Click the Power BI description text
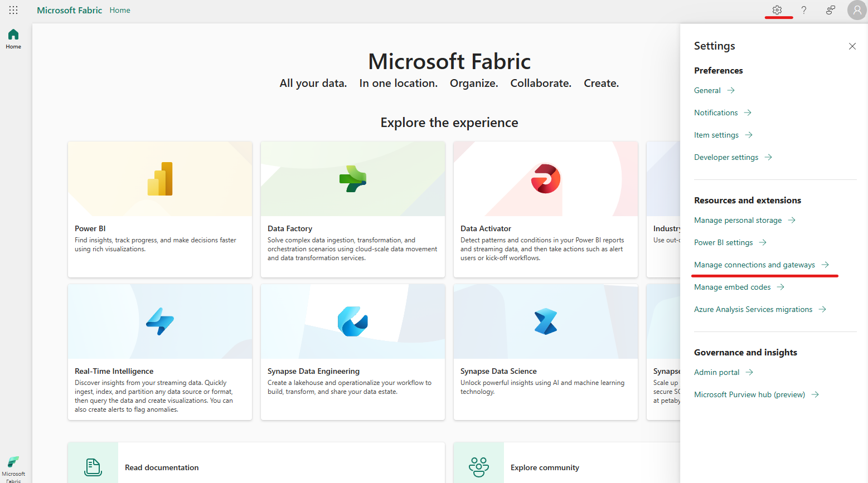The width and height of the screenshot is (868, 483). pyautogui.click(x=156, y=245)
